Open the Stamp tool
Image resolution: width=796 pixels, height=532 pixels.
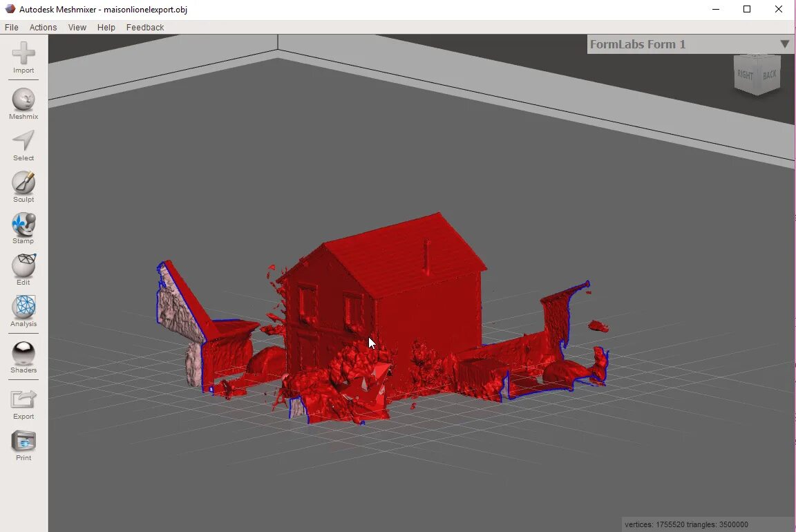[x=23, y=228]
